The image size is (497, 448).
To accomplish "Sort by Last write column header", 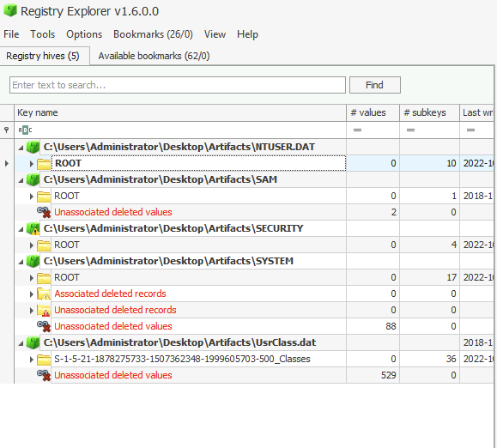I will [x=477, y=112].
